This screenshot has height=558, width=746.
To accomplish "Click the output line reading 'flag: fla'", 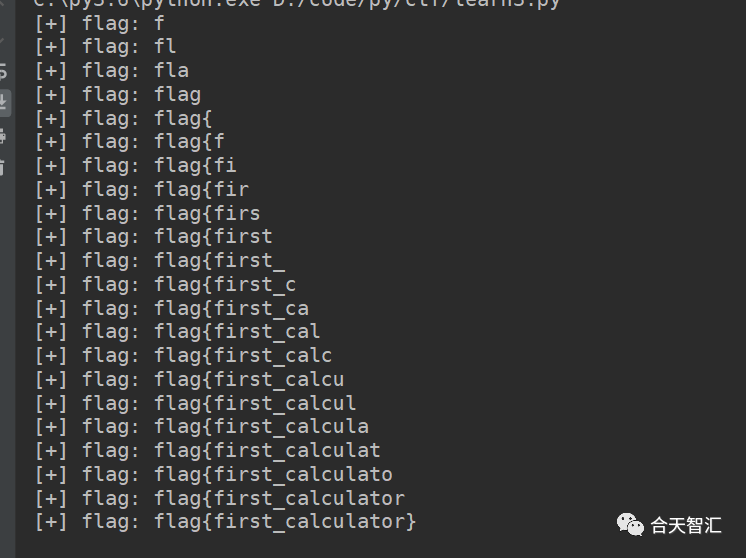I will pyautogui.click(x=111, y=71).
